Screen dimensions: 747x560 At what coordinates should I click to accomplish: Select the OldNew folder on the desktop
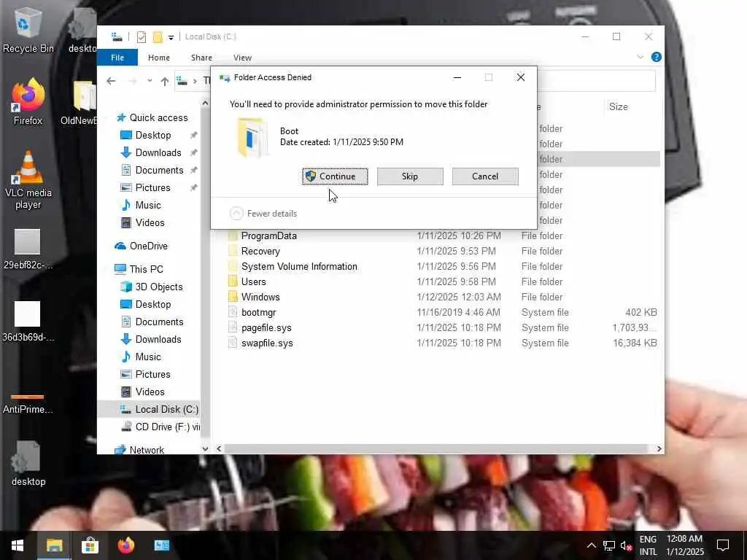pyautogui.click(x=79, y=103)
